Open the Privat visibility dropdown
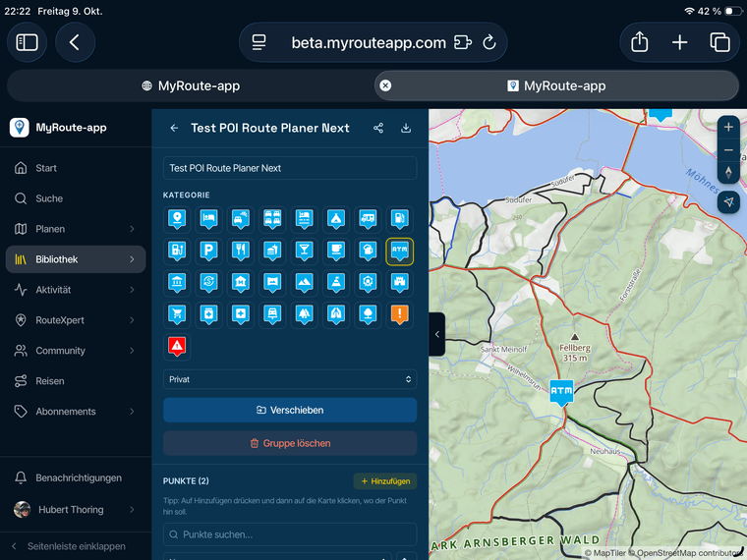Viewport: 747px width, 560px height. (x=290, y=379)
